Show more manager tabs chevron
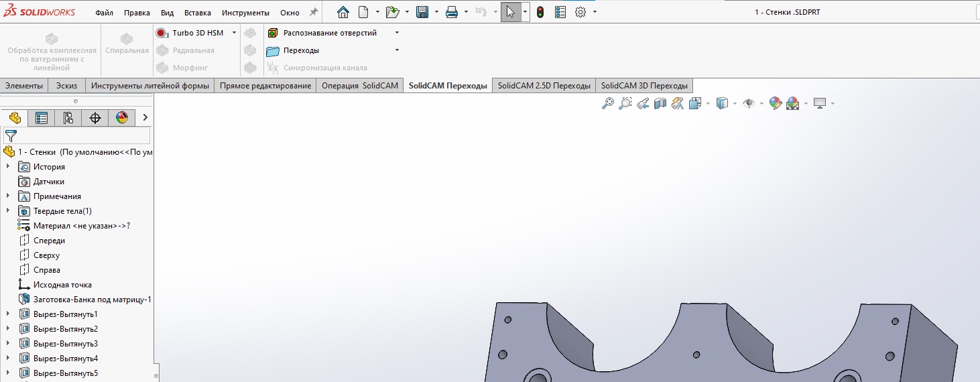980x382 pixels. 145,118
